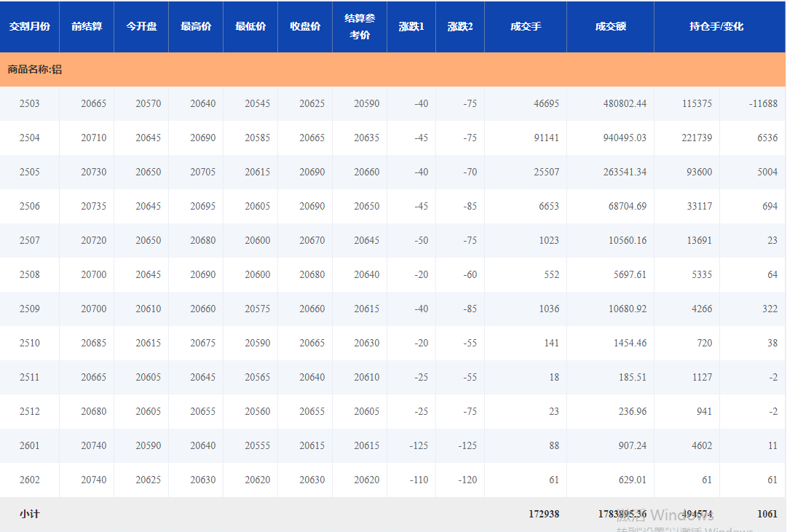Click the 收盘价 column header
Viewport: 787px width, 532px height.
coord(305,26)
